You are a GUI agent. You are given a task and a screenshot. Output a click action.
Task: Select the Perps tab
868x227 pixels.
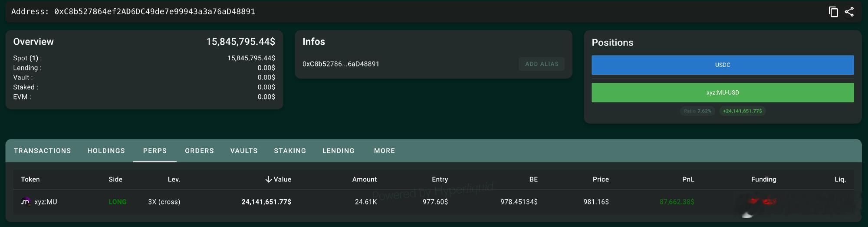point(155,151)
